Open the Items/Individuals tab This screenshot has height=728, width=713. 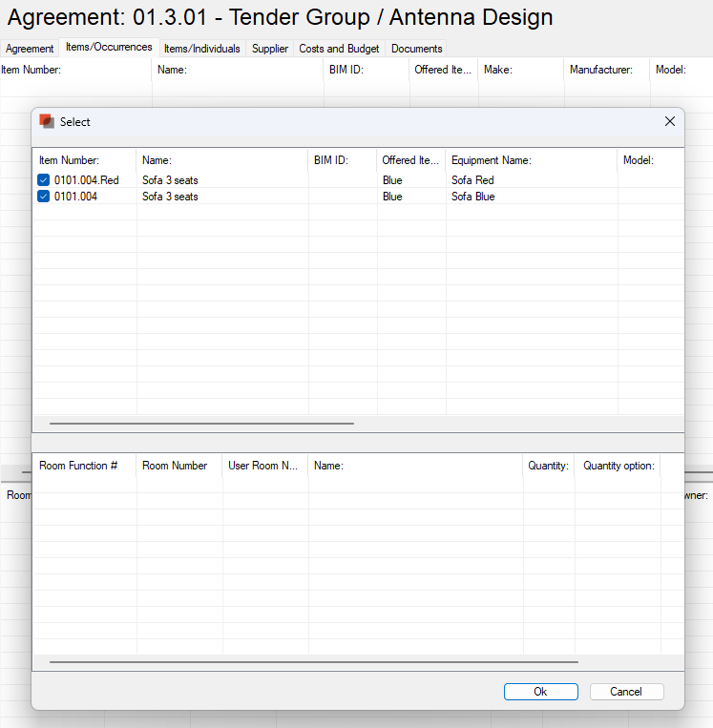201,49
